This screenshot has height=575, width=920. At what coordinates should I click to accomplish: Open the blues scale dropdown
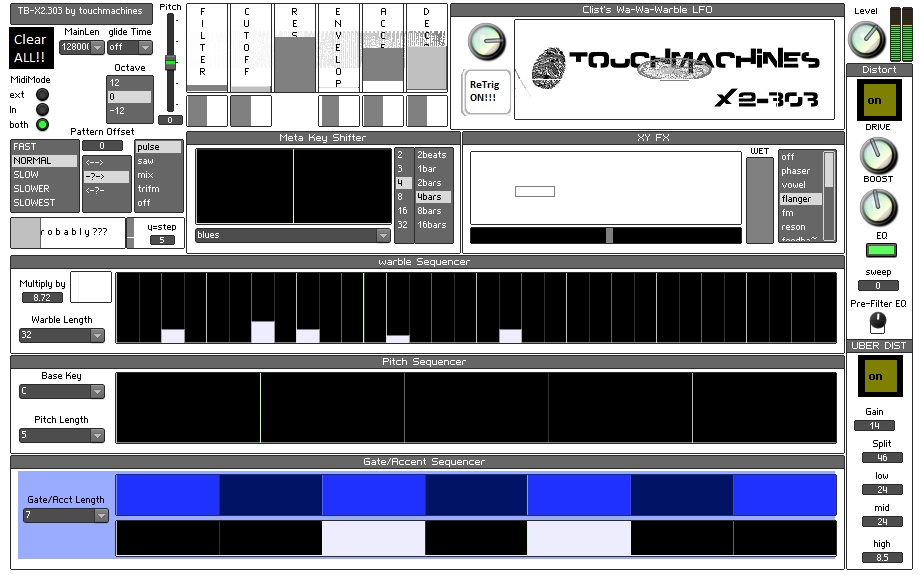293,235
